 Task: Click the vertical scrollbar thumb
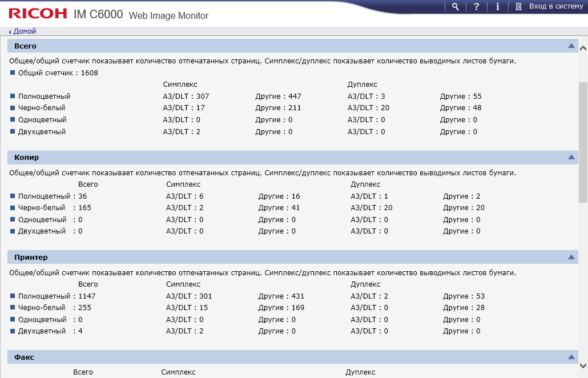click(x=583, y=143)
